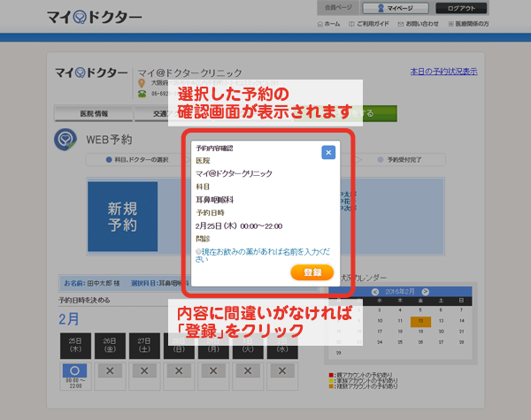531x420 pixels.
Task: Click the 25日(木) date header
Action: pos(75,346)
